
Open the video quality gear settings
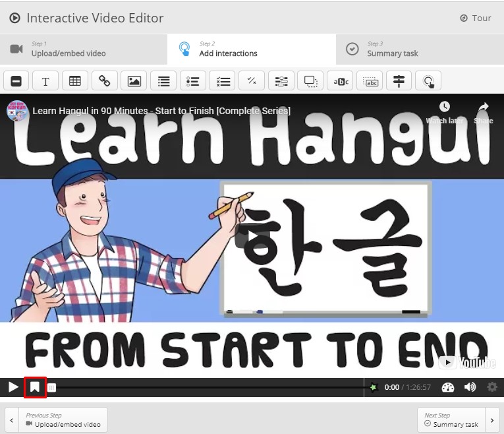coord(492,387)
